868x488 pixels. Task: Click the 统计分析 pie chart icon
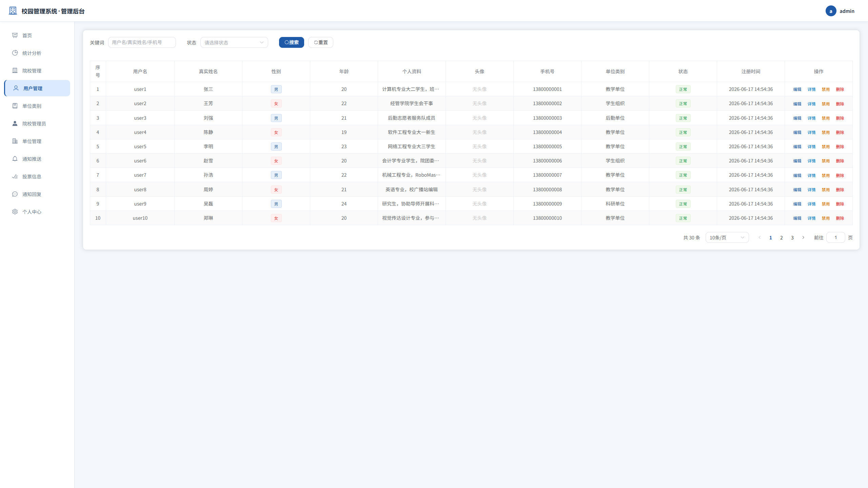coord(15,53)
